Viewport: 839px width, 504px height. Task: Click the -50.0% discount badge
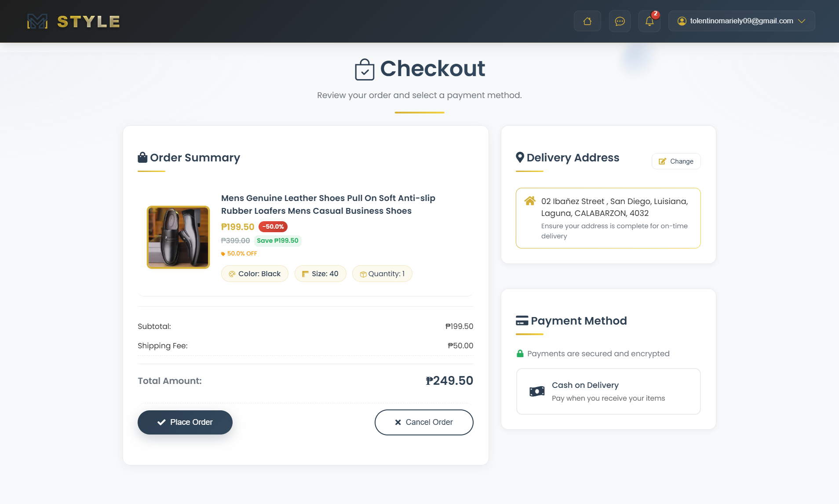click(272, 226)
